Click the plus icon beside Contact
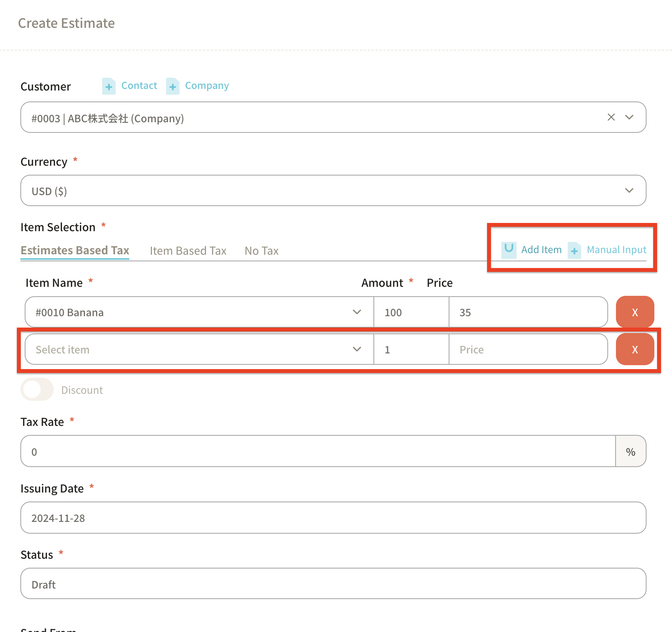672x632 pixels. click(x=109, y=86)
